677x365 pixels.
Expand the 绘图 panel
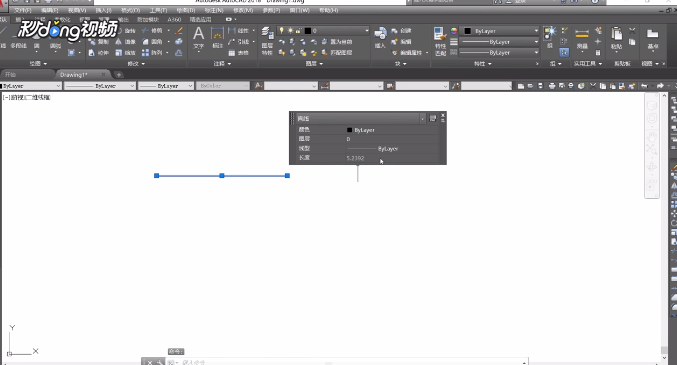click(38, 63)
